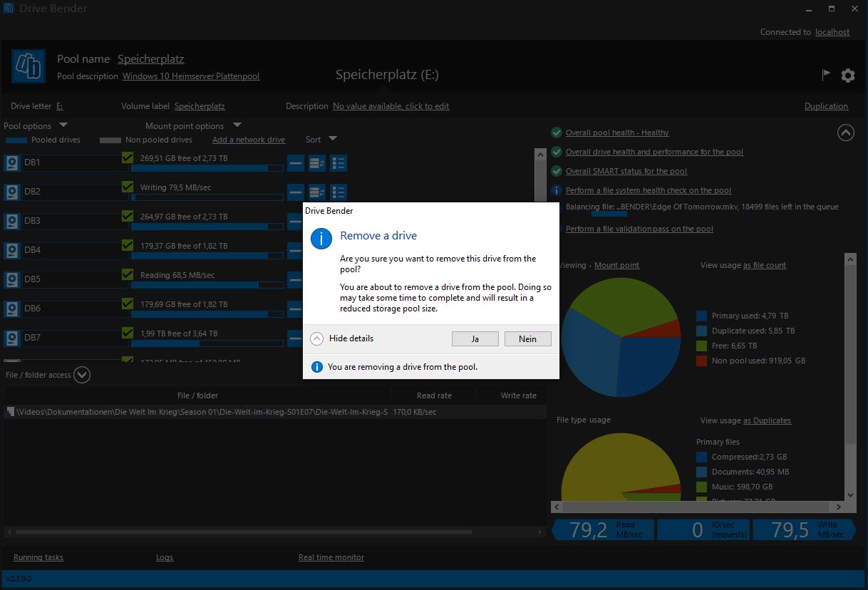Click the Mount point viewing link

(x=616, y=265)
